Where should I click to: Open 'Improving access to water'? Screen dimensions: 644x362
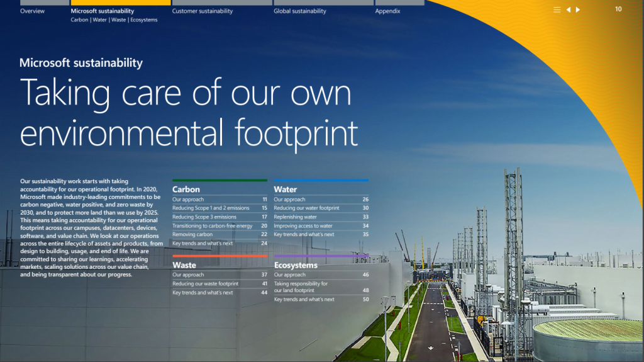(x=321, y=225)
